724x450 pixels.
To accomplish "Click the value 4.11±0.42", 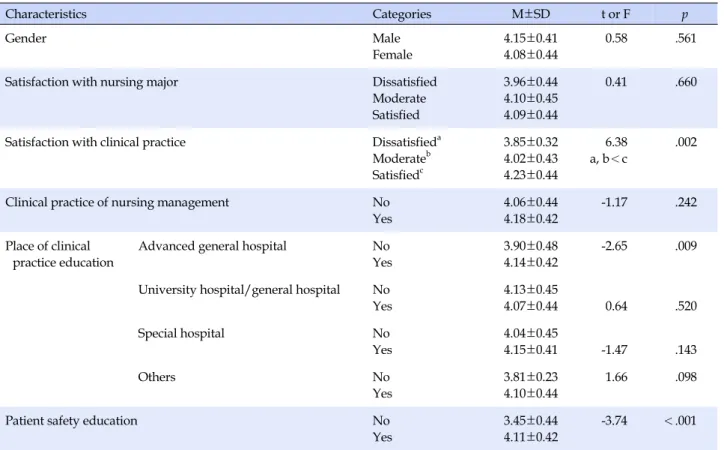I will click(x=531, y=437).
